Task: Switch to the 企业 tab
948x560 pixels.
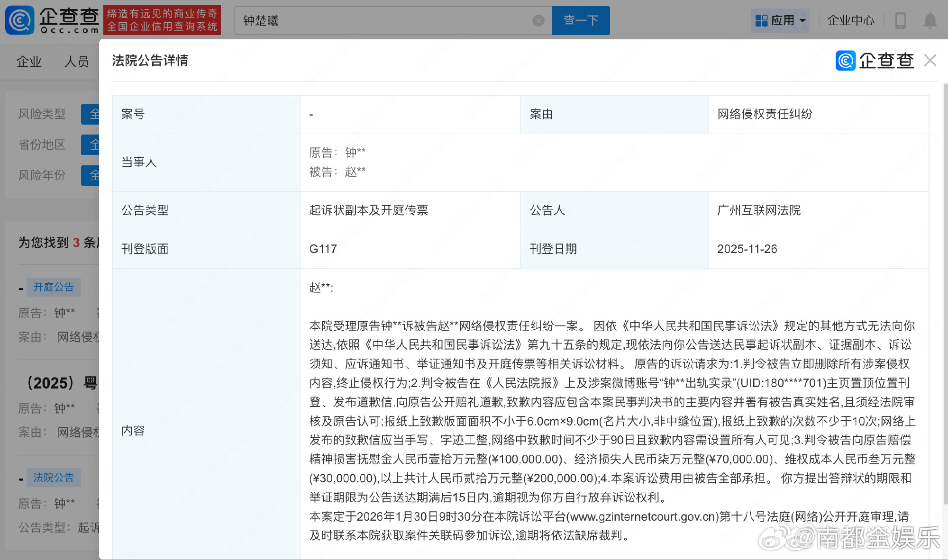Action: (x=28, y=62)
